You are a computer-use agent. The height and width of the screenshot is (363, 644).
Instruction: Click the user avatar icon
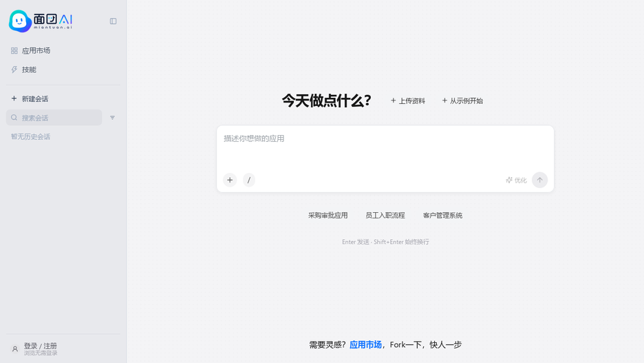click(15, 349)
